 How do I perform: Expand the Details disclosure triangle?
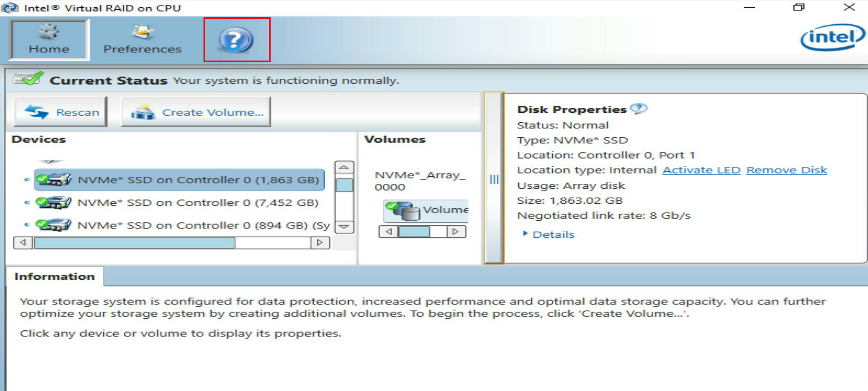525,234
